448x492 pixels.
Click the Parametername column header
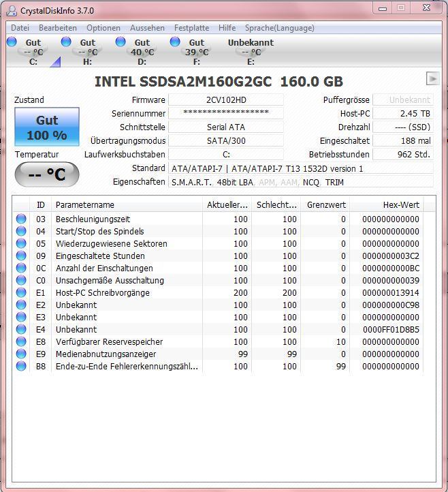[x=127, y=205]
